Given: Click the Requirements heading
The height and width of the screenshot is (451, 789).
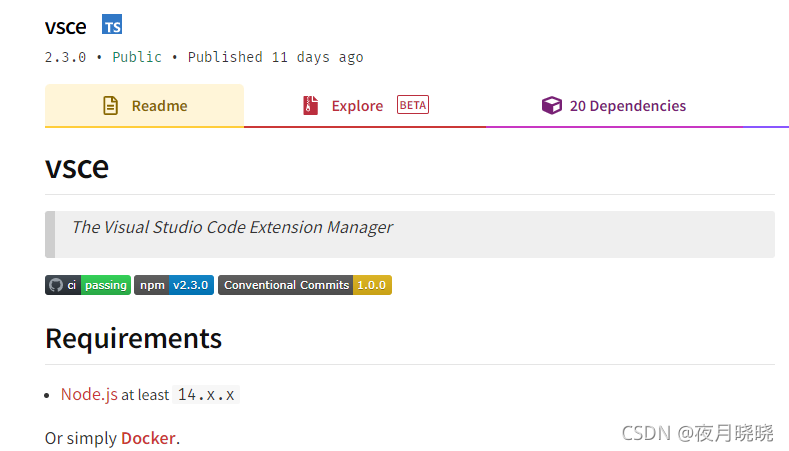Looking at the screenshot, I should pos(133,338).
